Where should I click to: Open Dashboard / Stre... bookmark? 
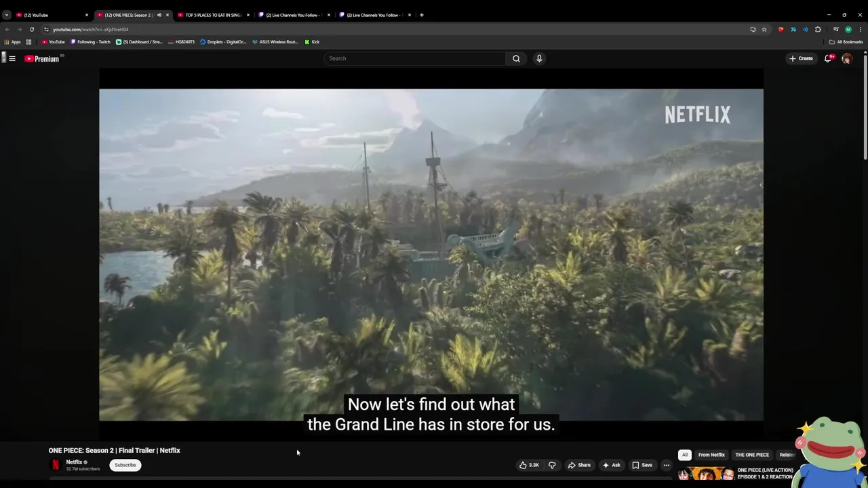click(x=139, y=42)
